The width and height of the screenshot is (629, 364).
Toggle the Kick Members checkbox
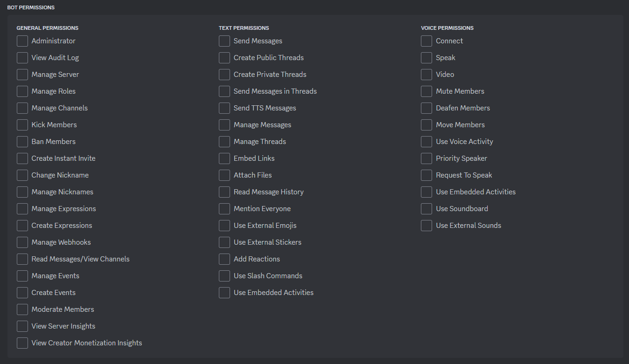coord(22,125)
